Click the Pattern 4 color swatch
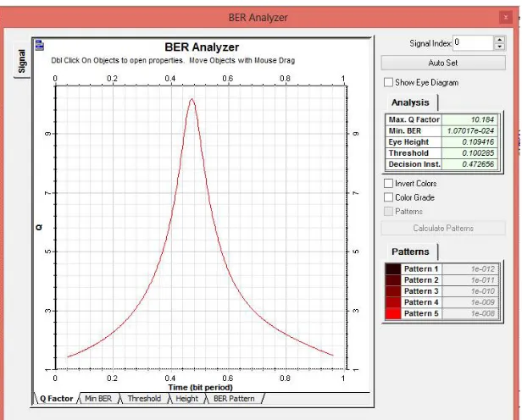The height and width of the screenshot is (420, 522). tap(393, 302)
